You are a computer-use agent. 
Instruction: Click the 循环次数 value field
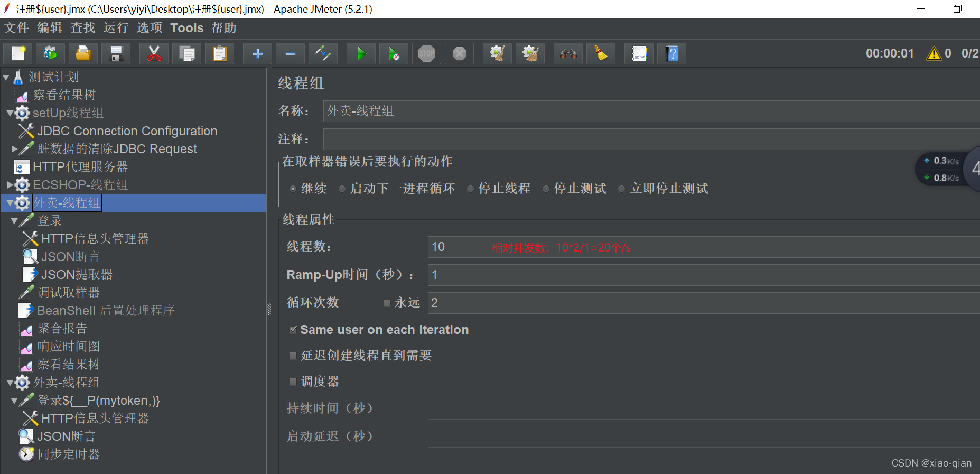click(704, 303)
